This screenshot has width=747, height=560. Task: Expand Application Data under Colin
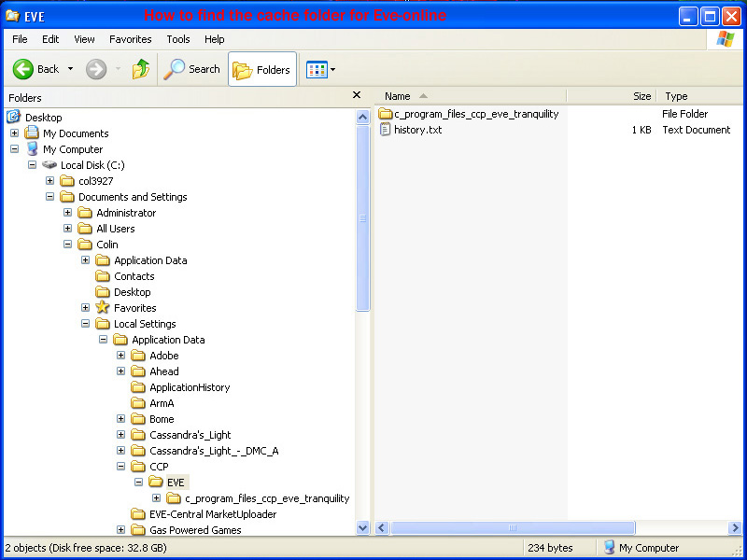click(x=85, y=260)
